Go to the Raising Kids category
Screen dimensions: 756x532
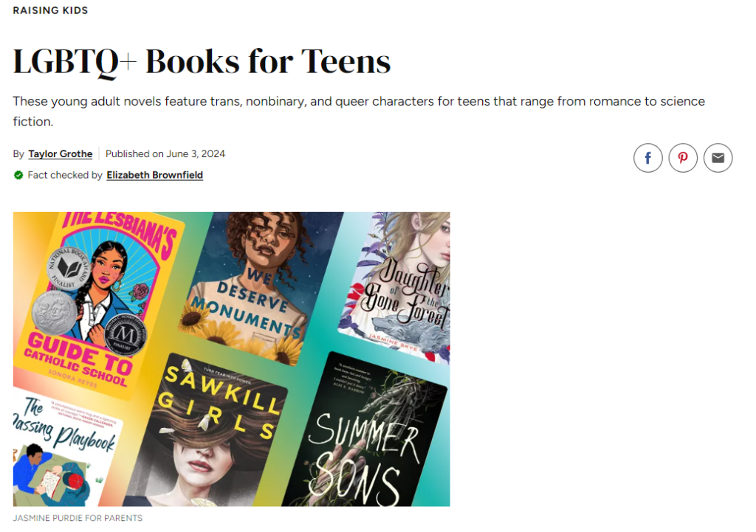coord(51,10)
